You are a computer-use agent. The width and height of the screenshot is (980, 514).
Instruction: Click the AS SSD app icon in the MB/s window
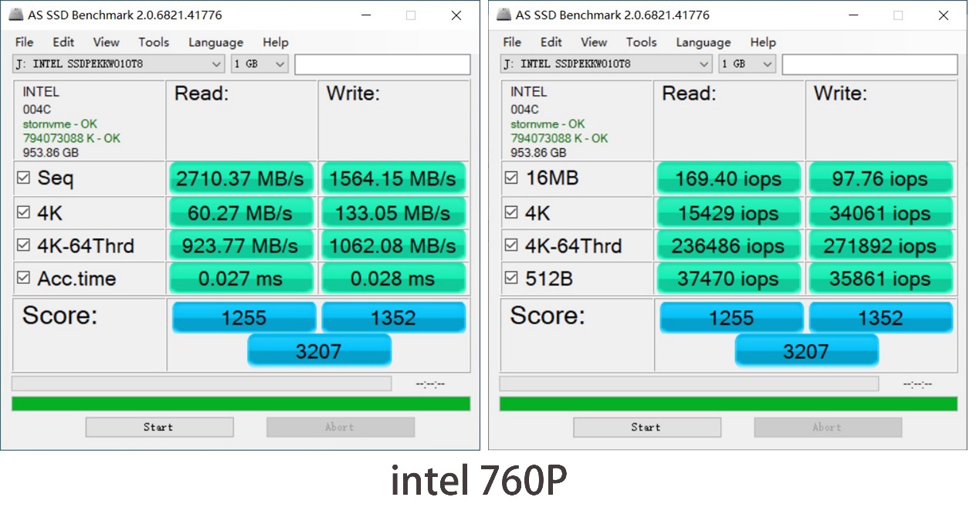click(15, 15)
